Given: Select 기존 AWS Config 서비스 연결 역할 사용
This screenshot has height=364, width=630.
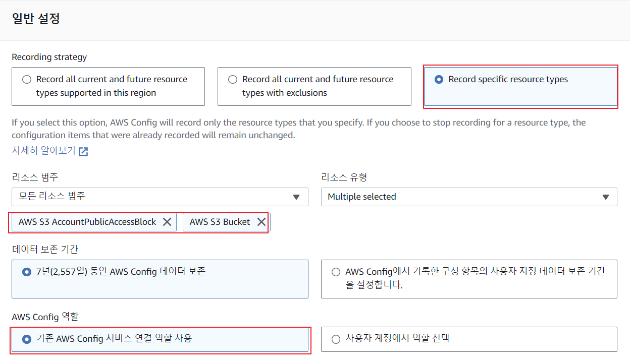Looking at the screenshot, I should (160, 339).
